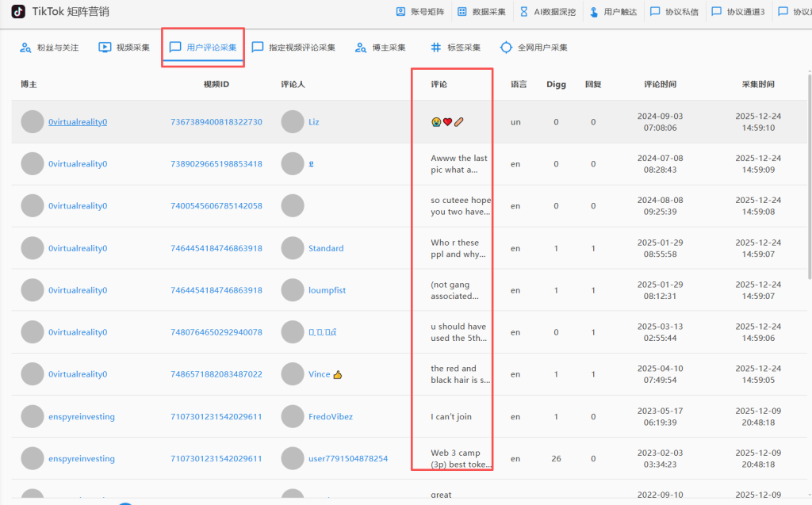This screenshot has width=812, height=505.
Task: Switch to 指定视频评论采集 tab
Action: coord(293,48)
